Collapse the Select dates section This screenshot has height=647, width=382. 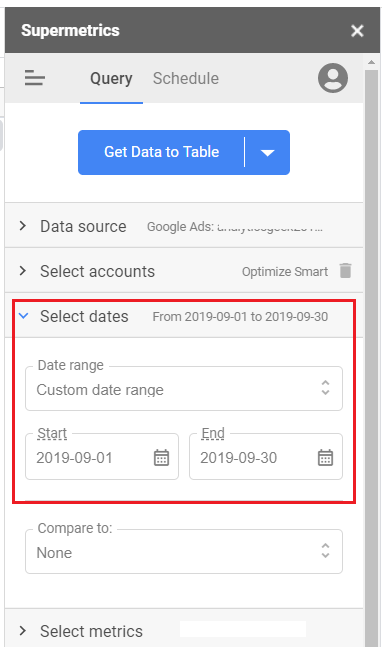pyautogui.click(x=184, y=316)
